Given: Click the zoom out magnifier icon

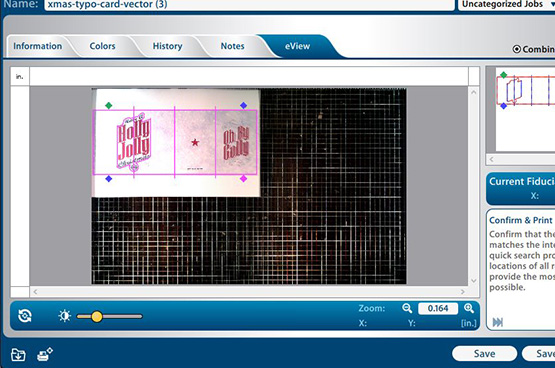Looking at the screenshot, I should (407, 308).
